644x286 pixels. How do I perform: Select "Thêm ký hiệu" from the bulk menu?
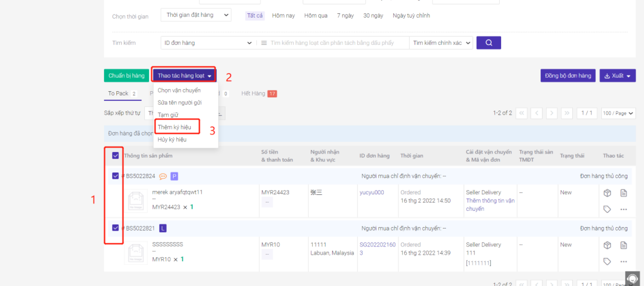[175, 127]
